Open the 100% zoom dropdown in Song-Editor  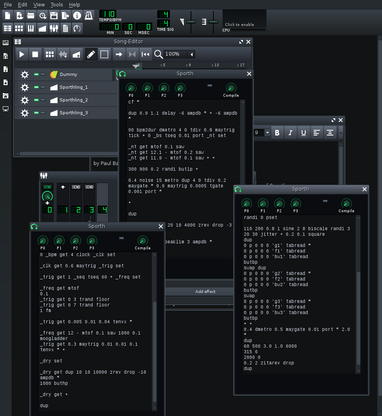[179, 54]
